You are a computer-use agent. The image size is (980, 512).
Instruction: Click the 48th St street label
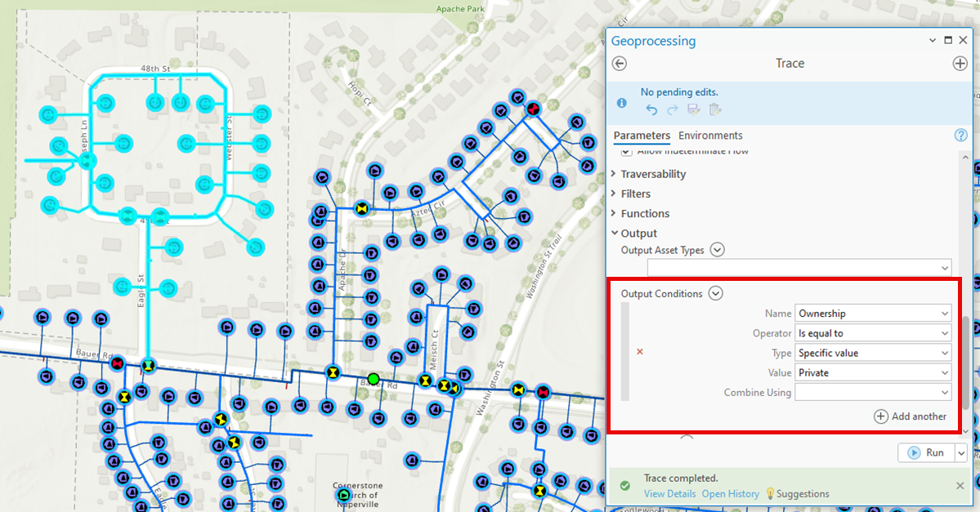[155, 68]
